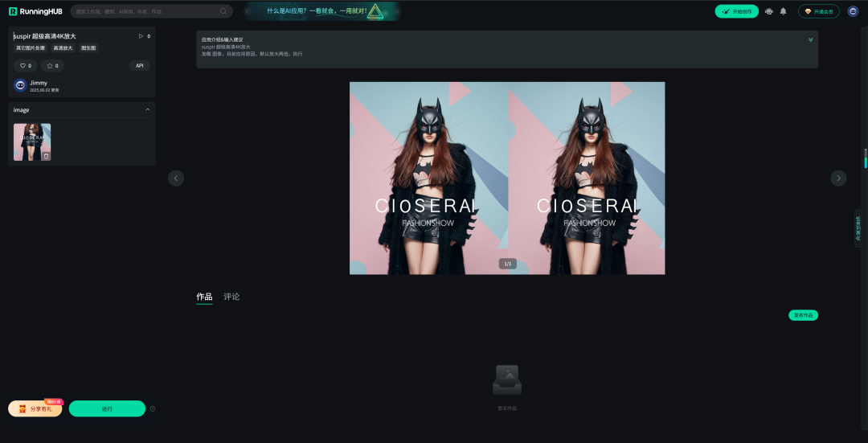Viewport: 868px width, 443px height.
Task: Open user profile avatar in header
Action: click(853, 11)
